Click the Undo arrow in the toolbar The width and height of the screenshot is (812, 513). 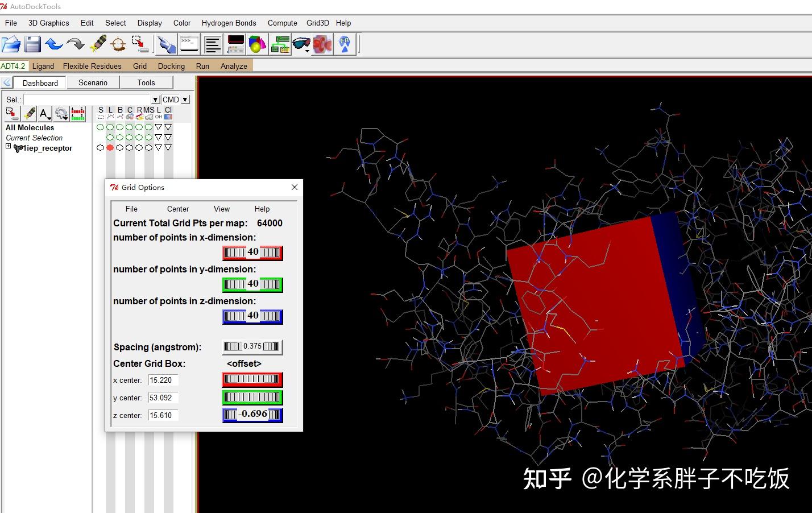pos(54,44)
